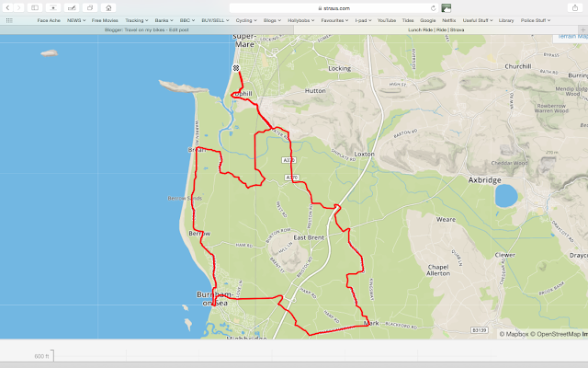Expand the Hollybobs bookmarks folder
The height and width of the screenshot is (368, 588).
click(x=301, y=20)
